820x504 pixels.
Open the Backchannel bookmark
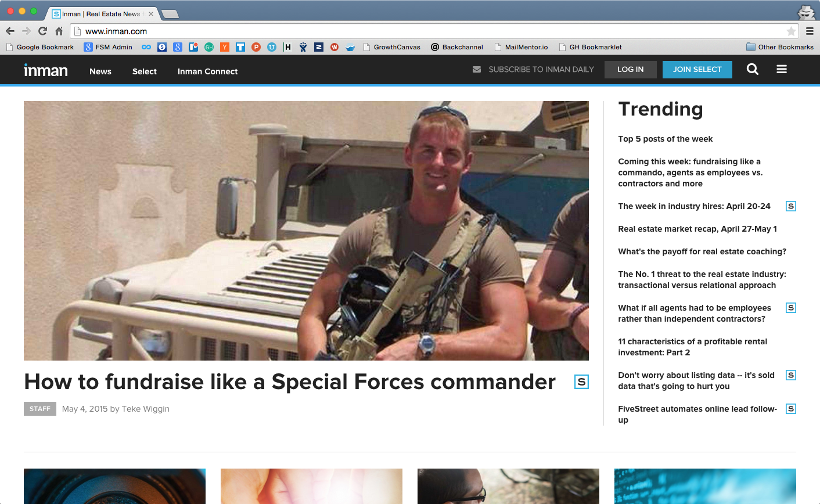click(x=457, y=47)
